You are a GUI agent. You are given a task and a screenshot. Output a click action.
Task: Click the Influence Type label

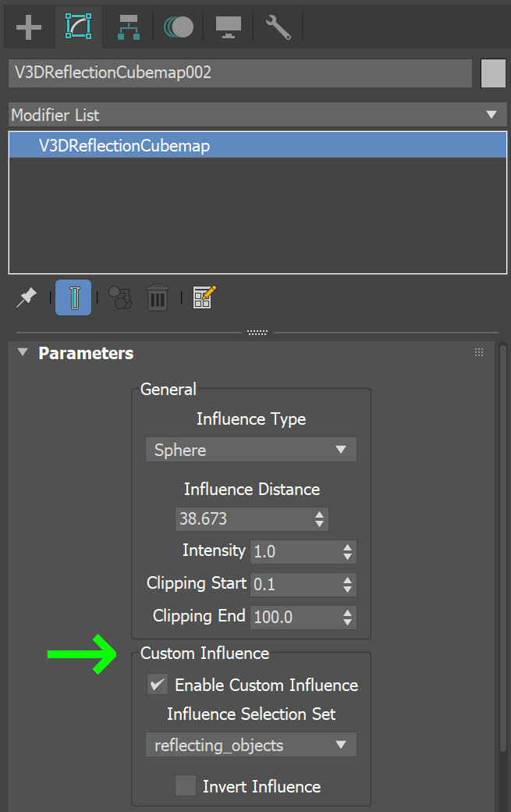251,419
